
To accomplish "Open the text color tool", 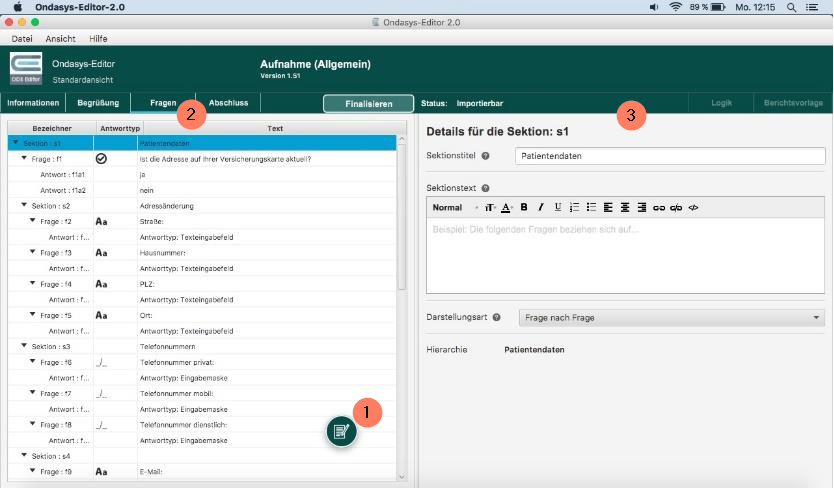I will 506,208.
